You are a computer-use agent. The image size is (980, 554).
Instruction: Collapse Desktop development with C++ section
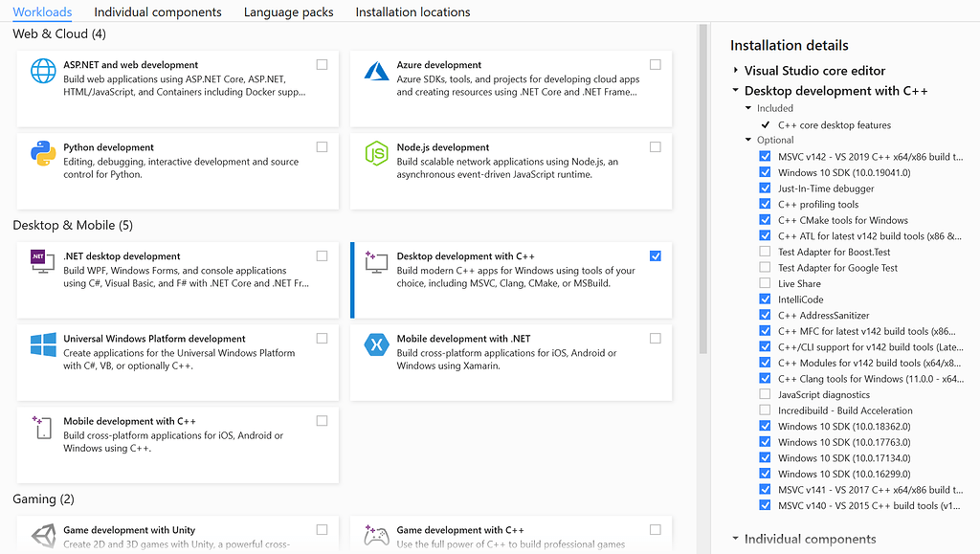tap(736, 91)
